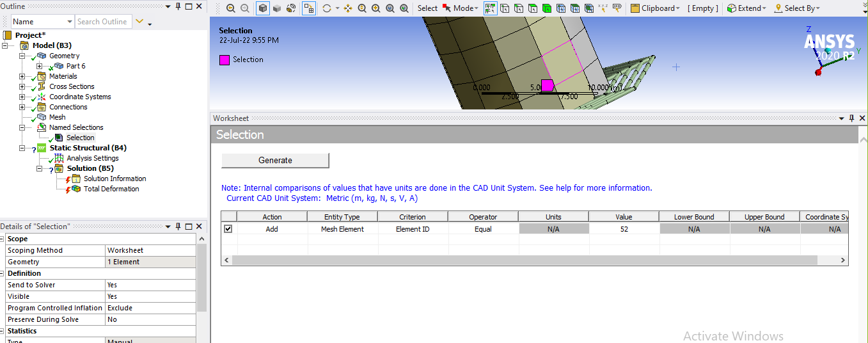Pin the Worksheet panel

click(x=851, y=118)
